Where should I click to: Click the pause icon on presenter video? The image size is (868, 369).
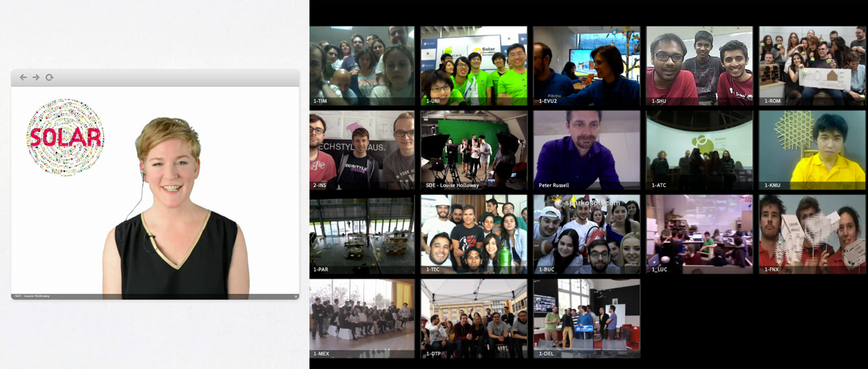(296, 297)
